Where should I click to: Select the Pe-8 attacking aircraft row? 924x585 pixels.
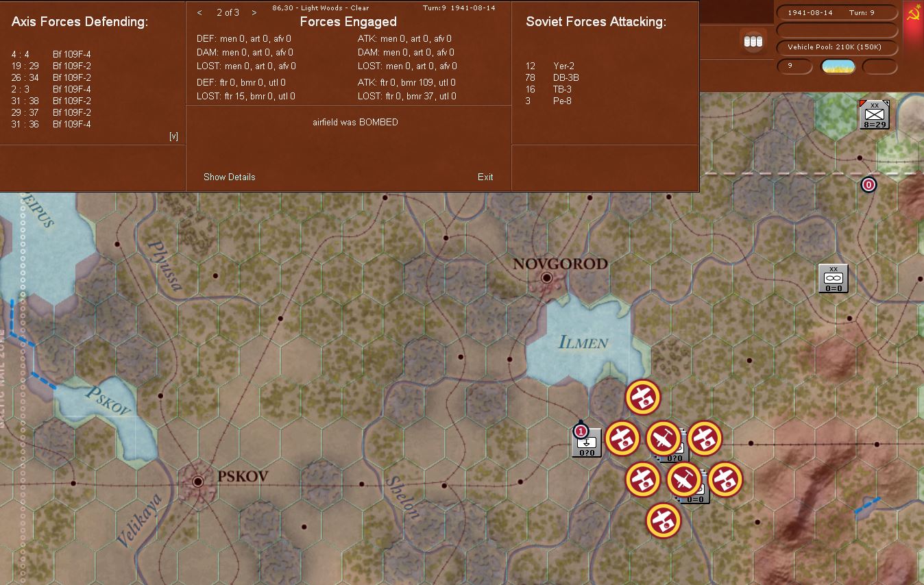tap(549, 101)
